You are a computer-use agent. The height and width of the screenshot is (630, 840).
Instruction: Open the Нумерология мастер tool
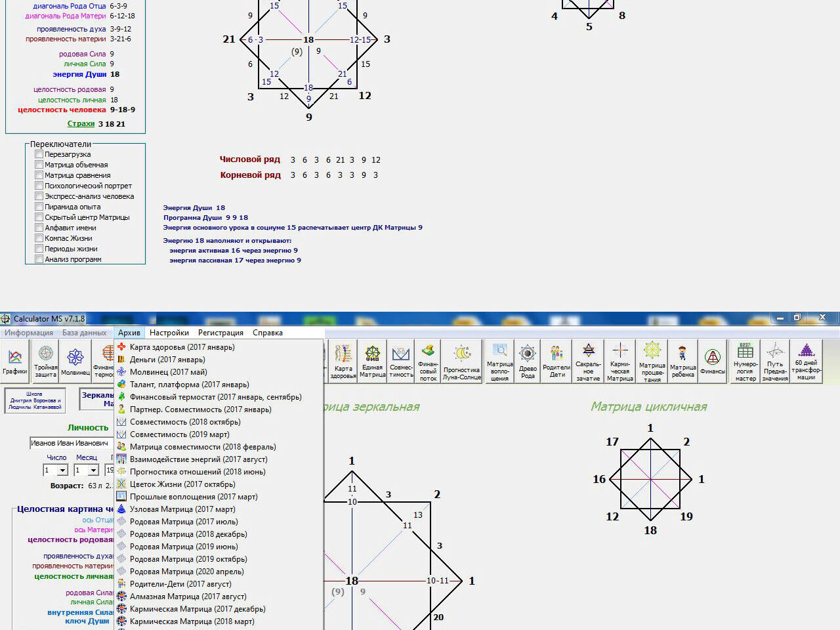click(745, 361)
